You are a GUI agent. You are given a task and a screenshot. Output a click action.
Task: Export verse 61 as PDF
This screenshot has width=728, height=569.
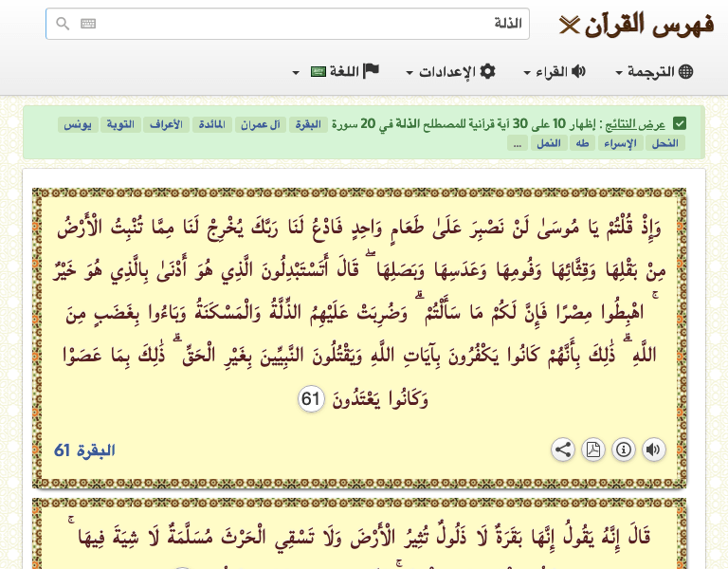(x=593, y=450)
